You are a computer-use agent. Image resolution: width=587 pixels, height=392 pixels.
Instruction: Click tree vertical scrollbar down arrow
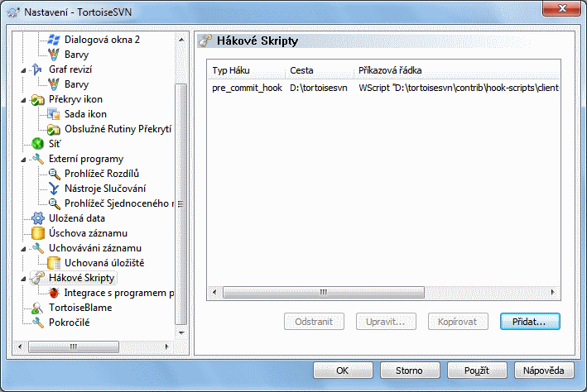[181, 332]
